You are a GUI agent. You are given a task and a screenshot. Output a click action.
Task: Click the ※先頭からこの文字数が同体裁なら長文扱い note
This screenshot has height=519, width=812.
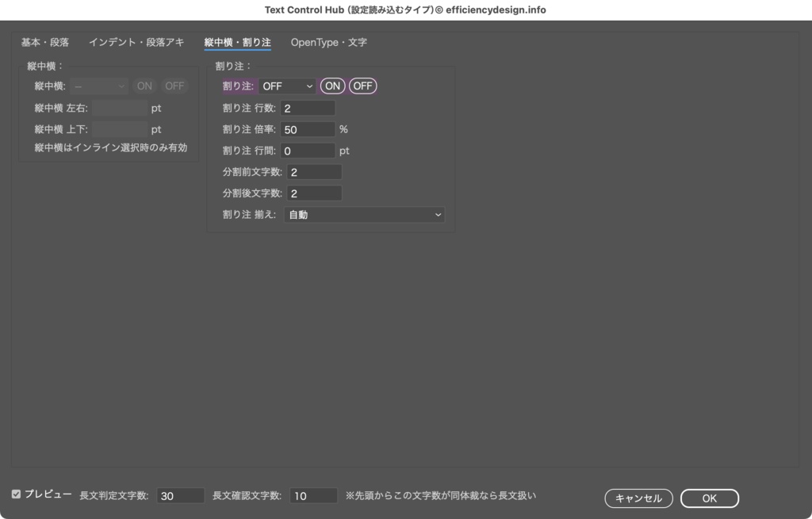tap(441, 496)
